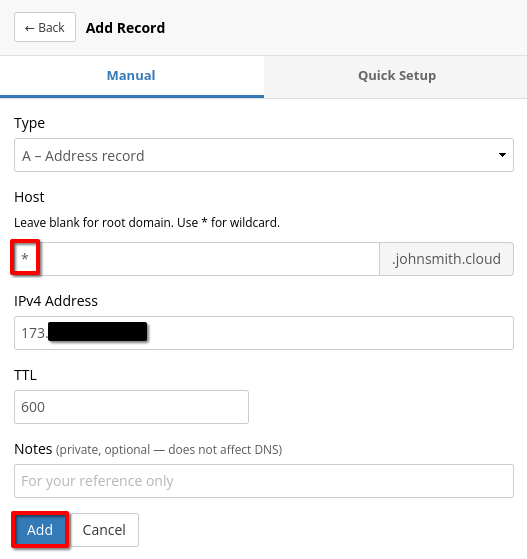Switch to the Manual tab
Screen dimensions: 527x559
(132, 76)
